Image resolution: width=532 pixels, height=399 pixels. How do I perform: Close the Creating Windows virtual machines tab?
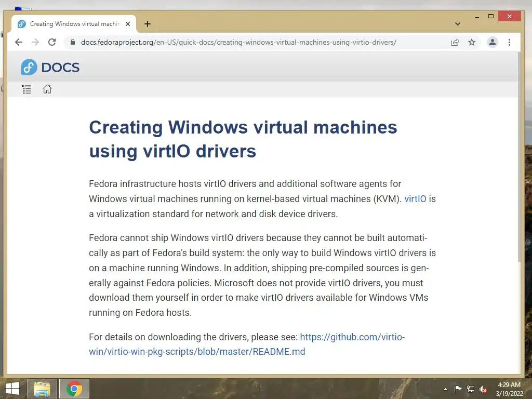pyautogui.click(x=128, y=24)
